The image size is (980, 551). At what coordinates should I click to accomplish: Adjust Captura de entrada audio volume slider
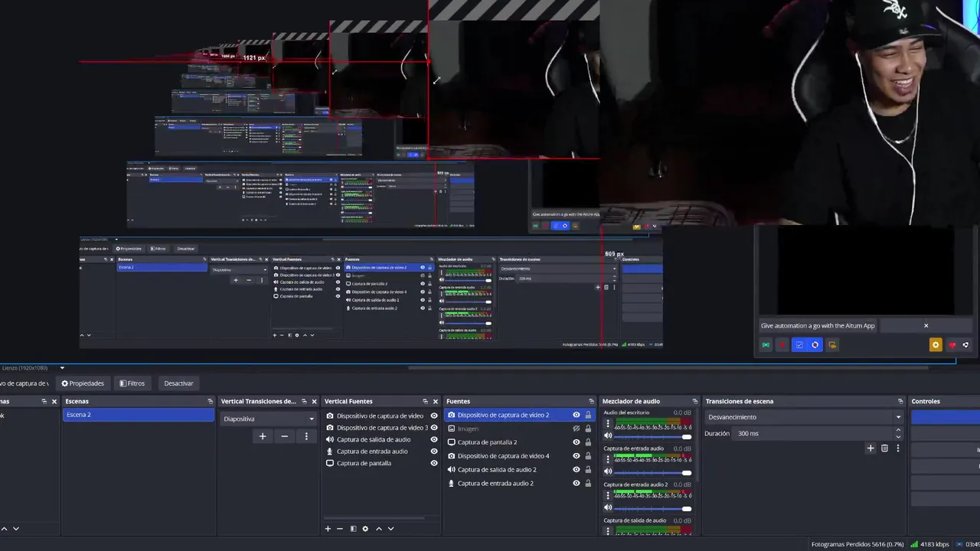pos(653,472)
